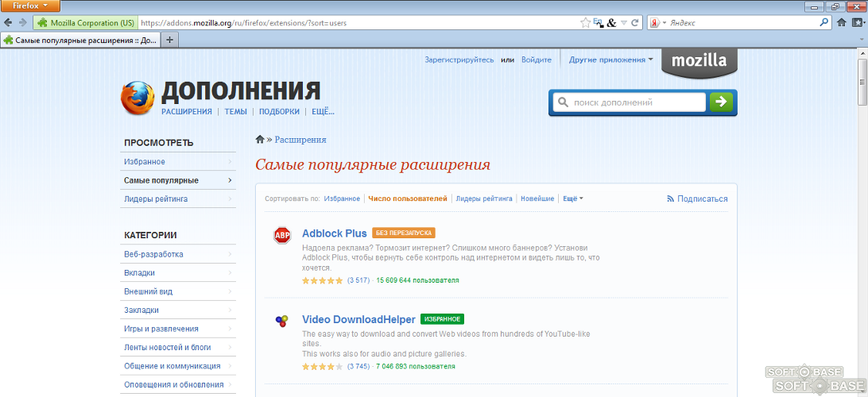Select Самые популярные in sidebar
Viewport: 868px width, 397px height.
tap(178, 180)
